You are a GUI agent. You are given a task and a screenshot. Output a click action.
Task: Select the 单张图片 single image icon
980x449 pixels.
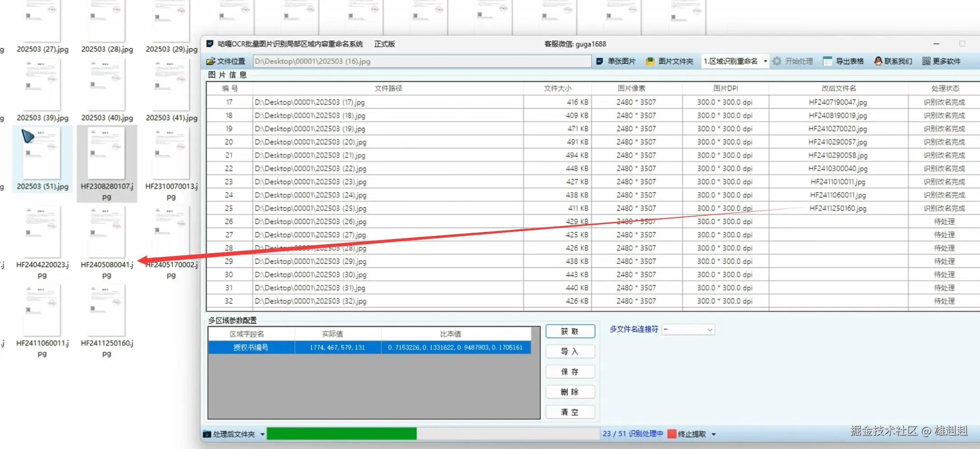[600, 61]
